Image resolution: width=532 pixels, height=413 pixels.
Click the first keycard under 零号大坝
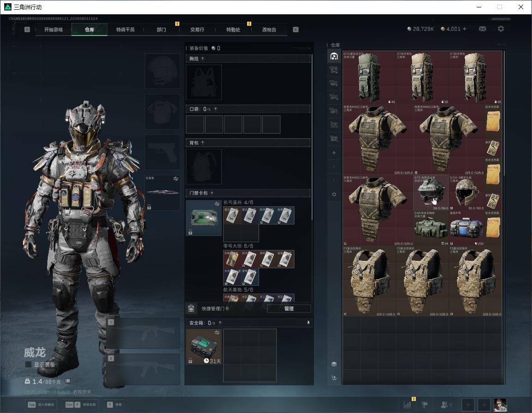232,259
